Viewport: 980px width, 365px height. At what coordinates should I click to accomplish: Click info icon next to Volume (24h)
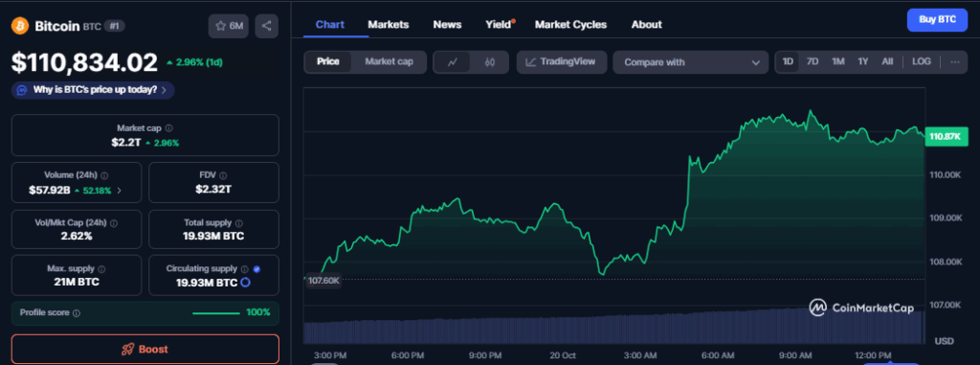[x=104, y=176]
